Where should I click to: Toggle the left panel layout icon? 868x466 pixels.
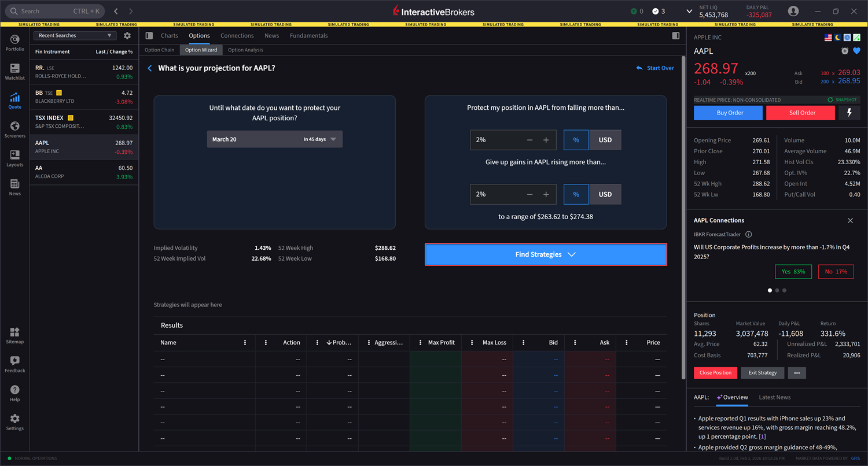[x=149, y=36]
